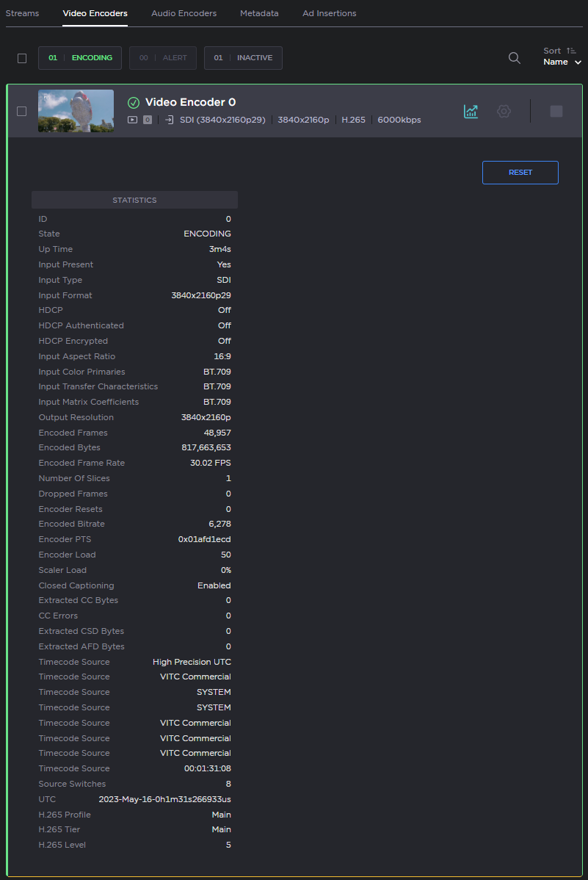Screen dimensions: 588x880
Task: Click the search magnifier icon
Action: point(515,58)
